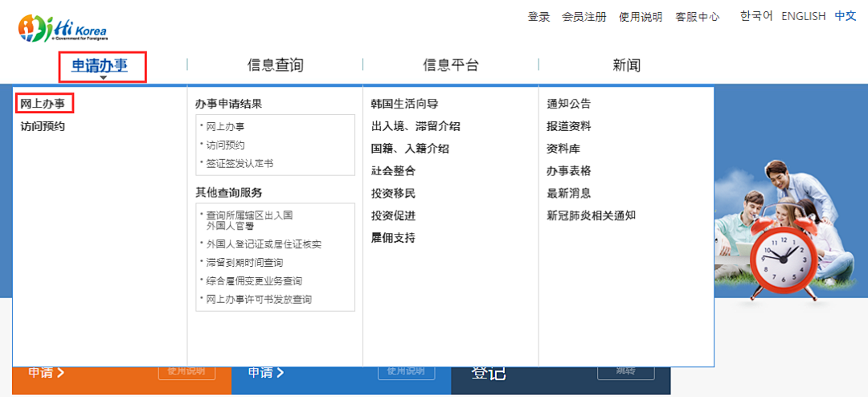Screen dimensions: 868x397
Task: Click 申请 on the orange banner
Action: tap(47, 372)
